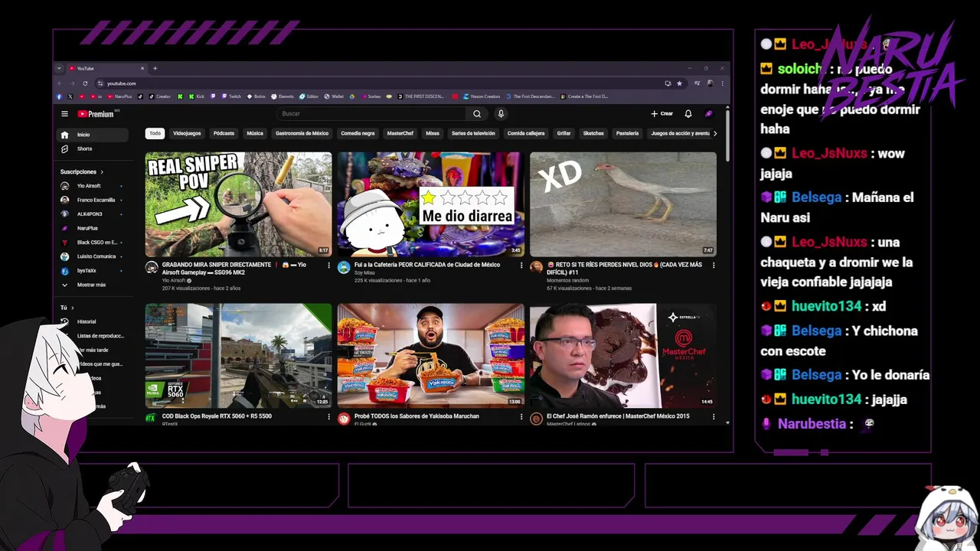Play REAL SNIPER POV video thumbnail
Screen dimensions: 980x551
[x=239, y=204]
